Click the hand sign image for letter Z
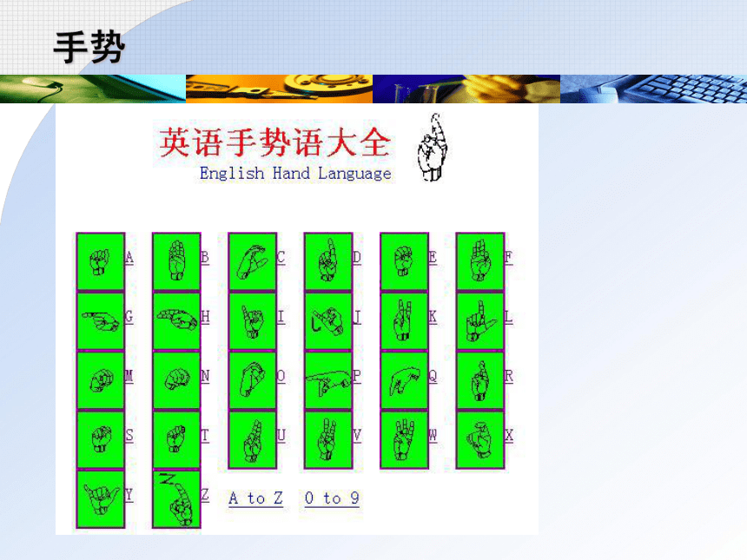Screen dimensions: 747x560 176,499
